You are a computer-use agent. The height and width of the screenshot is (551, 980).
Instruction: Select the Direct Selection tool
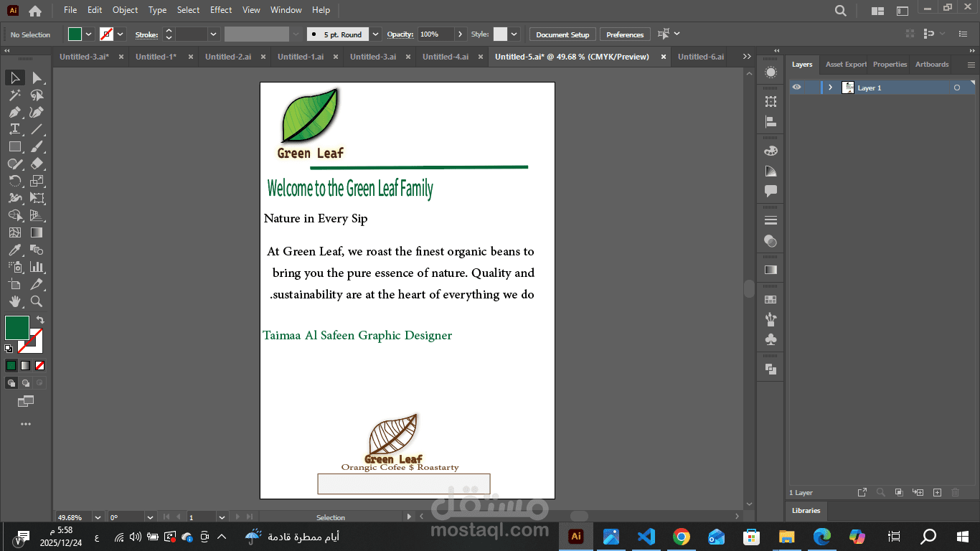tap(37, 77)
